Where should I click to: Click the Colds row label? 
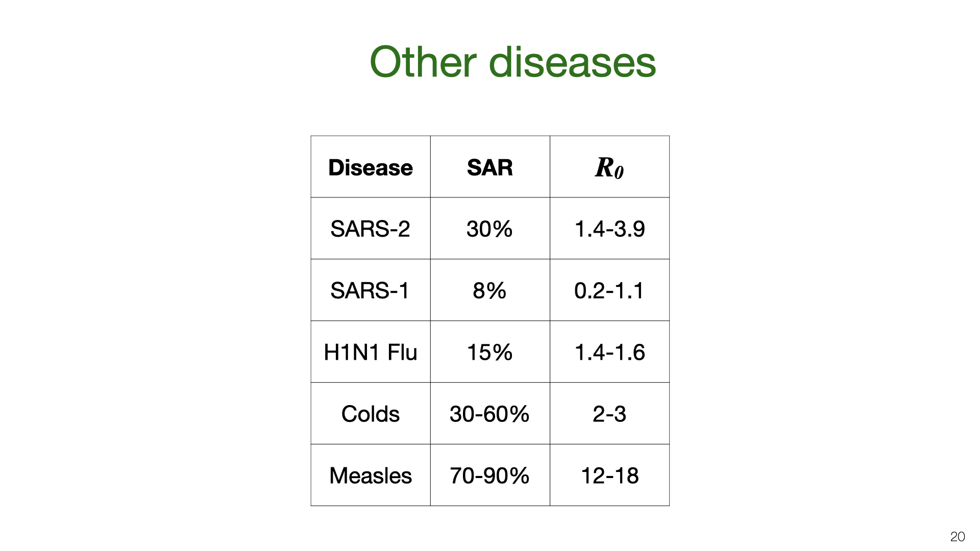(x=371, y=414)
